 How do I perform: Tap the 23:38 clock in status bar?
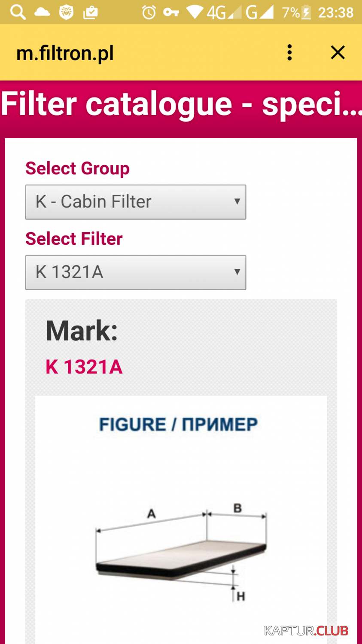[x=336, y=12]
